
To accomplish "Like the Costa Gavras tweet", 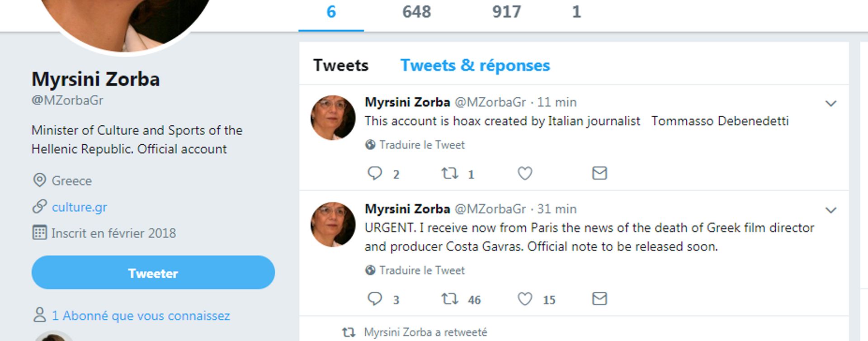I will pos(524,299).
